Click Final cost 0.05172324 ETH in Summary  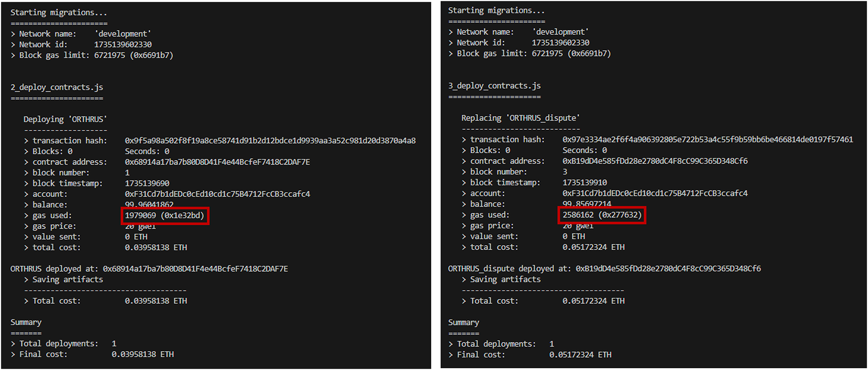pyautogui.click(x=580, y=354)
